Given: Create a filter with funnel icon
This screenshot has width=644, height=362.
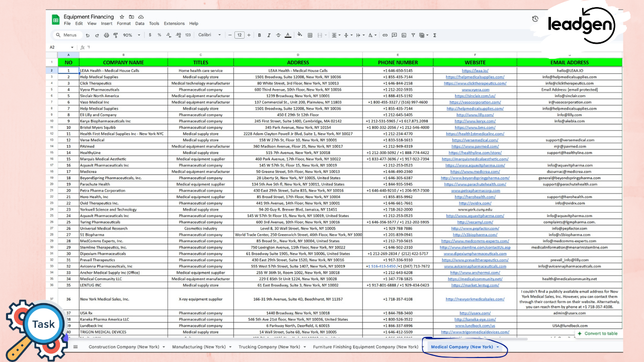Looking at the screenshot, I should point(413,35).
